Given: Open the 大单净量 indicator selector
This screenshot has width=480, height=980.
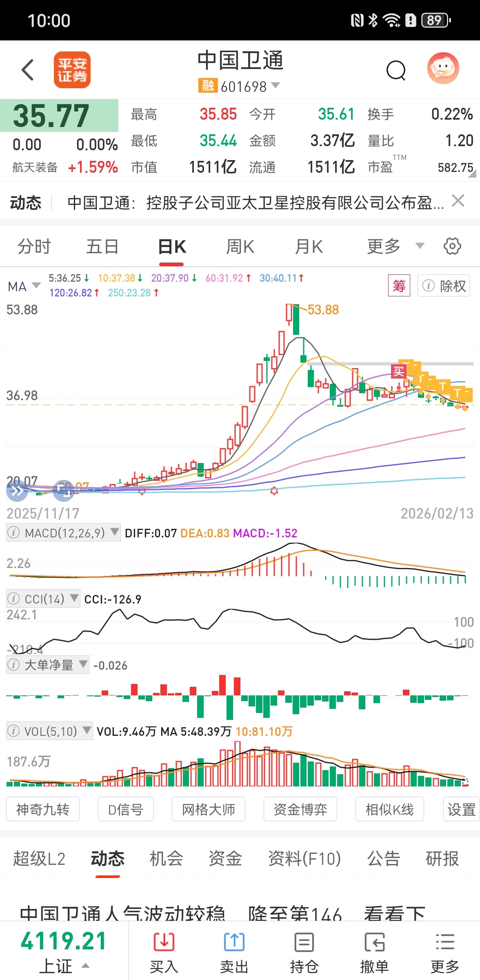Looking at the screenshot, I should [x=48, y=665].
